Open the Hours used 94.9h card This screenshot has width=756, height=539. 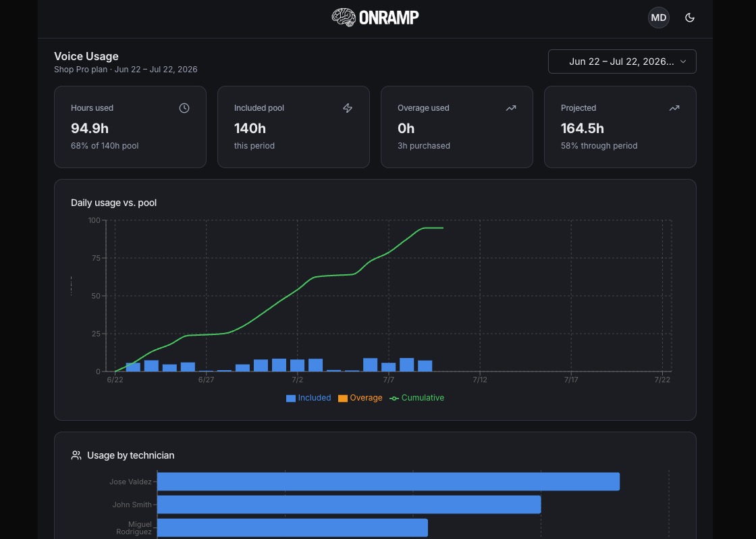tap(130, 127)
